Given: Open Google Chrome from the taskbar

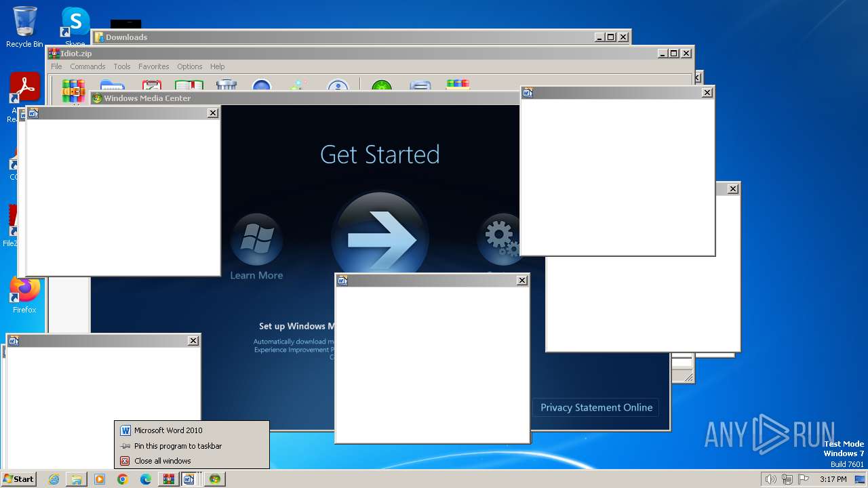Looking at the screenshot, I should pos(123,479).
